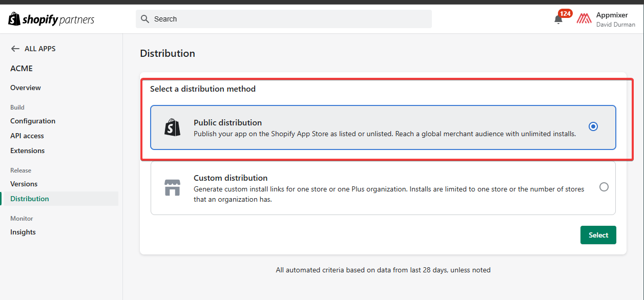Click the storefront icon in Custom distribution

172,187
